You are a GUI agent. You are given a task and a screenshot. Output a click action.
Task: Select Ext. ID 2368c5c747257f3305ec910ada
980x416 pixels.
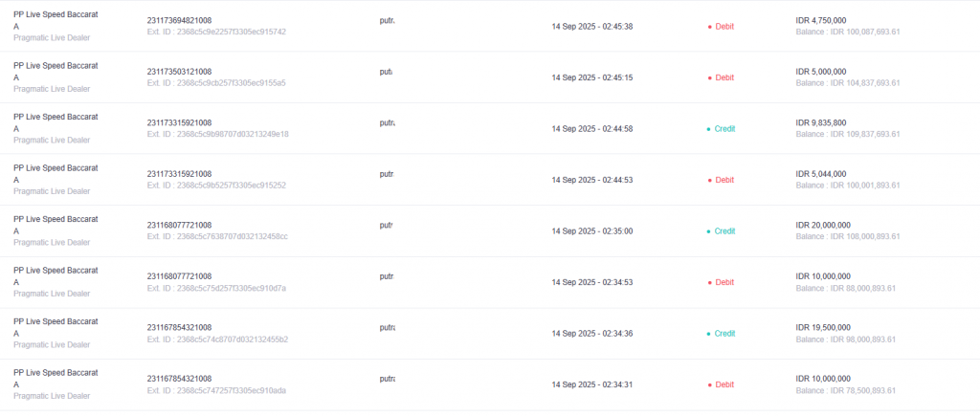point(217,391)
